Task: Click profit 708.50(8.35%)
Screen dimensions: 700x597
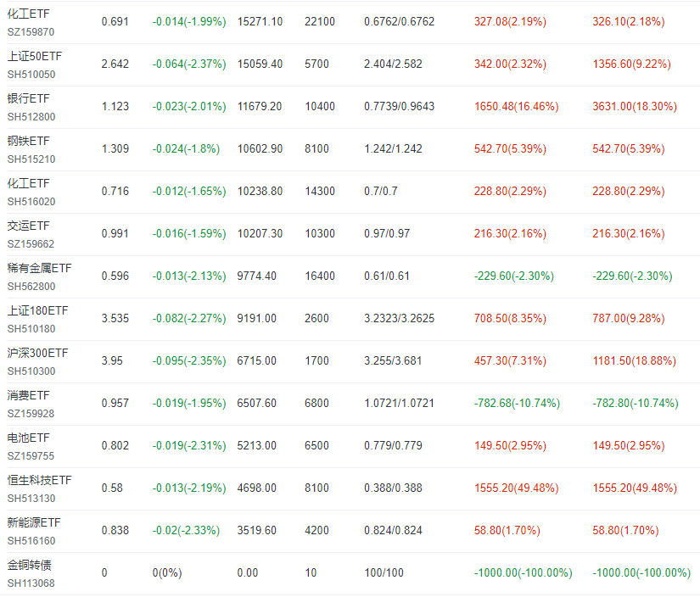Action: pyautogui.click(x=510, y=319)
